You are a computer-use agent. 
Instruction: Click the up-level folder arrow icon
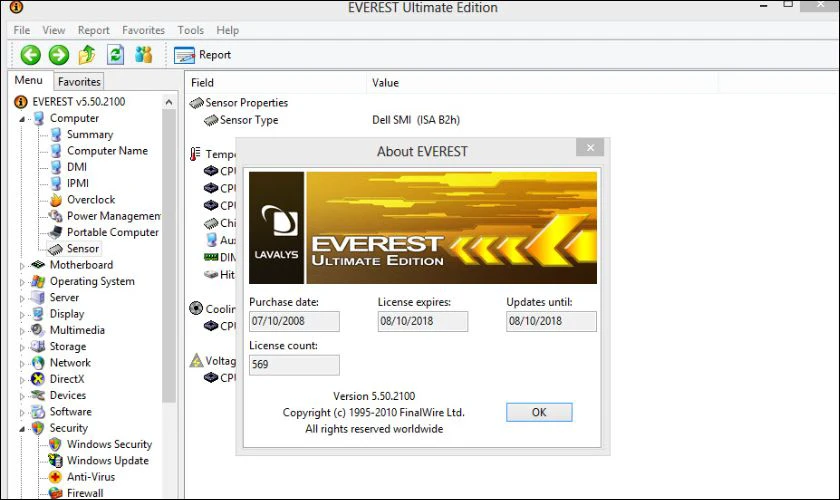(87, 55)
